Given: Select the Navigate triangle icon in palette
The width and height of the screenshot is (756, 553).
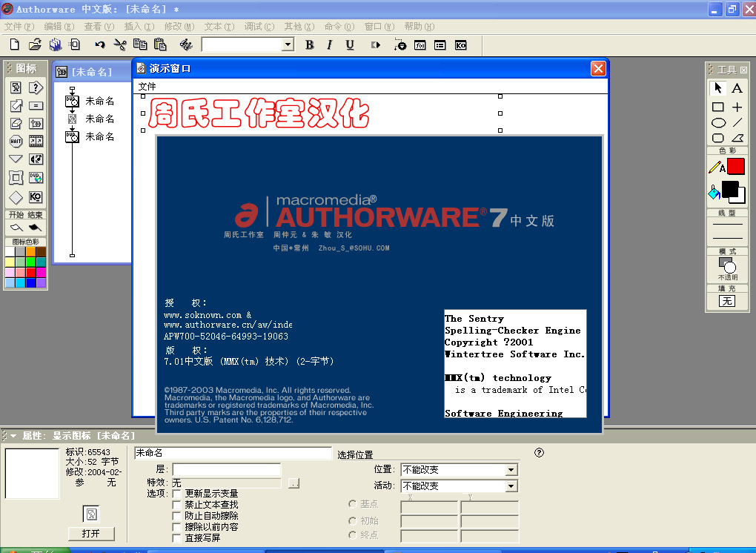Looking at the screenshot, I should [x=16, y=159].
